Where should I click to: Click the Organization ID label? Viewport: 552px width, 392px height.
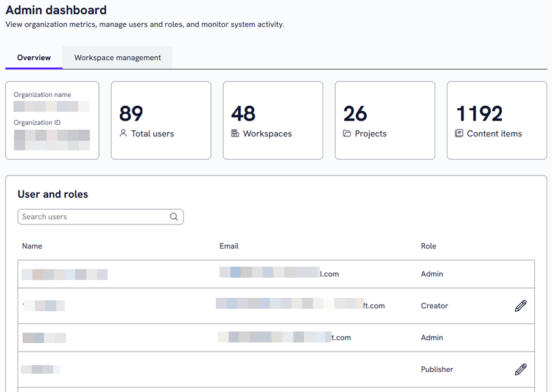coord(37,122)
